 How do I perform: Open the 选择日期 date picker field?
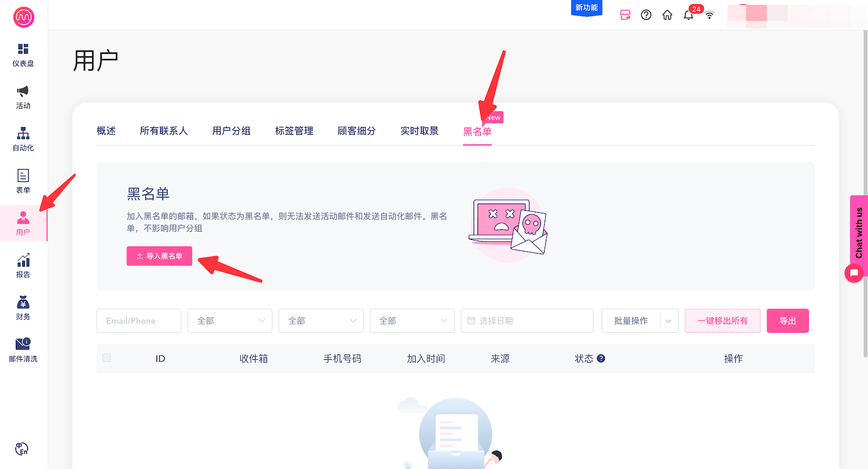(527, 321)
